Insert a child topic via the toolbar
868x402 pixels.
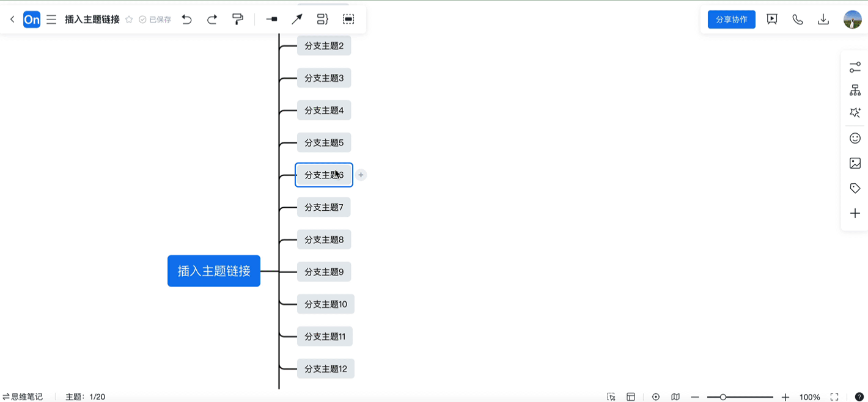tap(272, 20)
